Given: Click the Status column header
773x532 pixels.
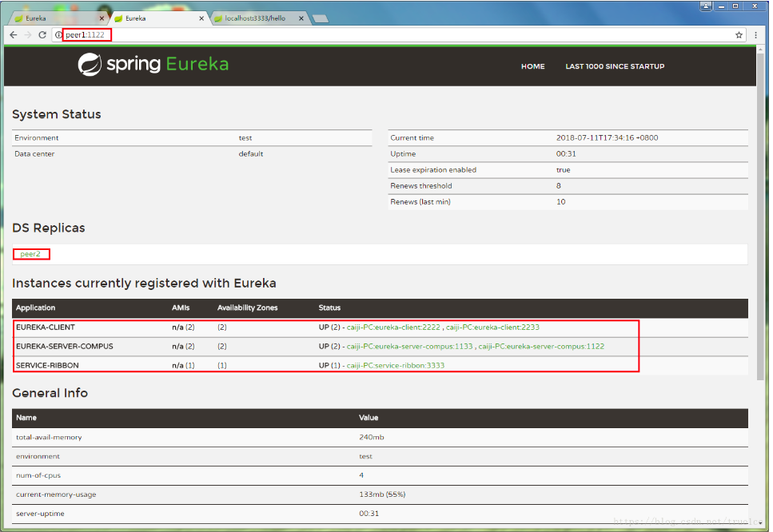Looking at the screenshot, I should pos(329,308).
